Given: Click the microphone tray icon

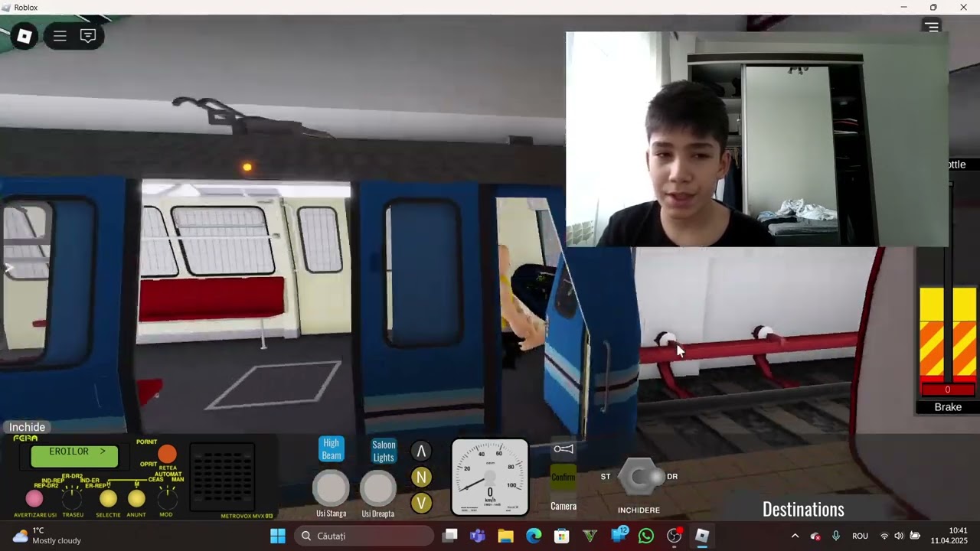Looking at the screenshot, I should 836,536.
